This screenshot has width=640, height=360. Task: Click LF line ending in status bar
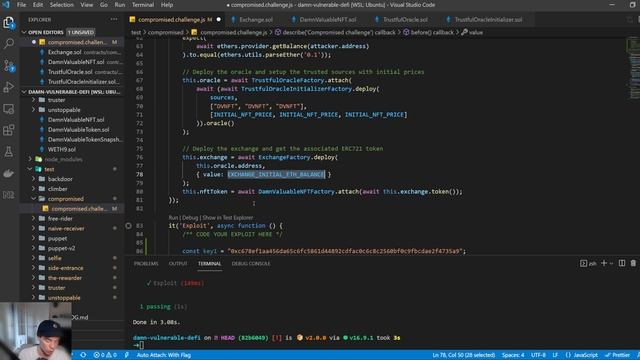point(555,355)
